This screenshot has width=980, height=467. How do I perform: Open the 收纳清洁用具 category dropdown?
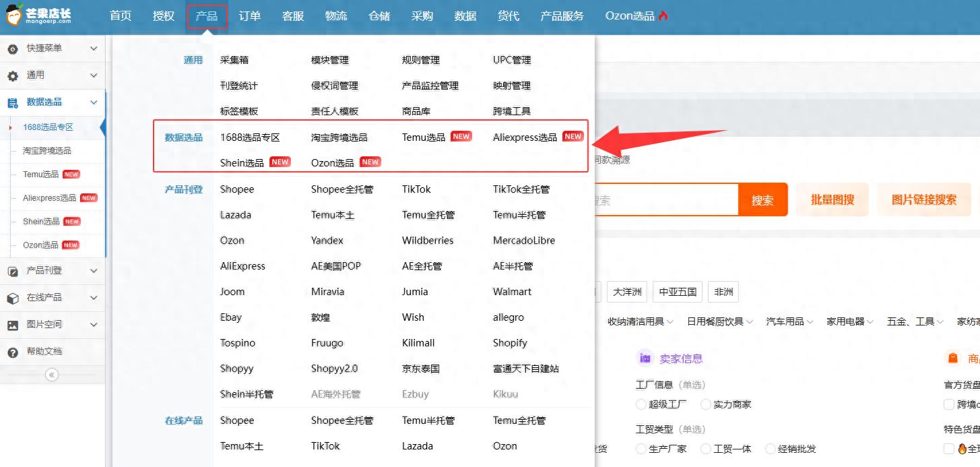tap(640, 321)
